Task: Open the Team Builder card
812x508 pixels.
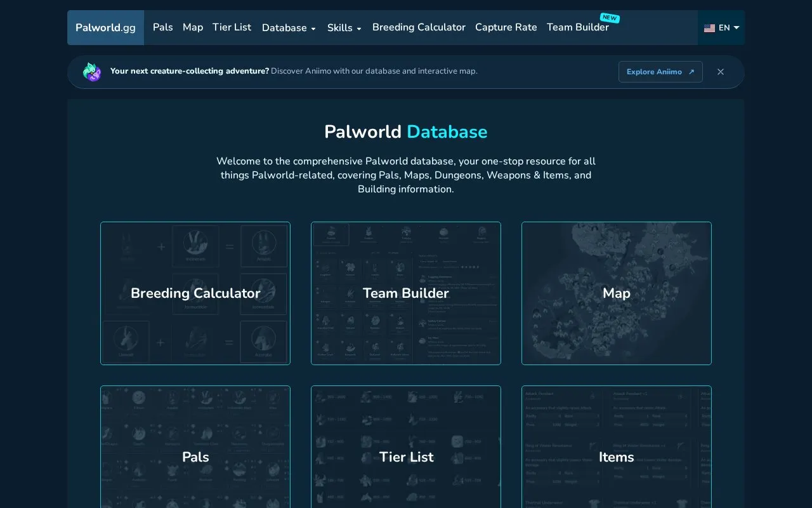Action: click(x=406, y=293)
